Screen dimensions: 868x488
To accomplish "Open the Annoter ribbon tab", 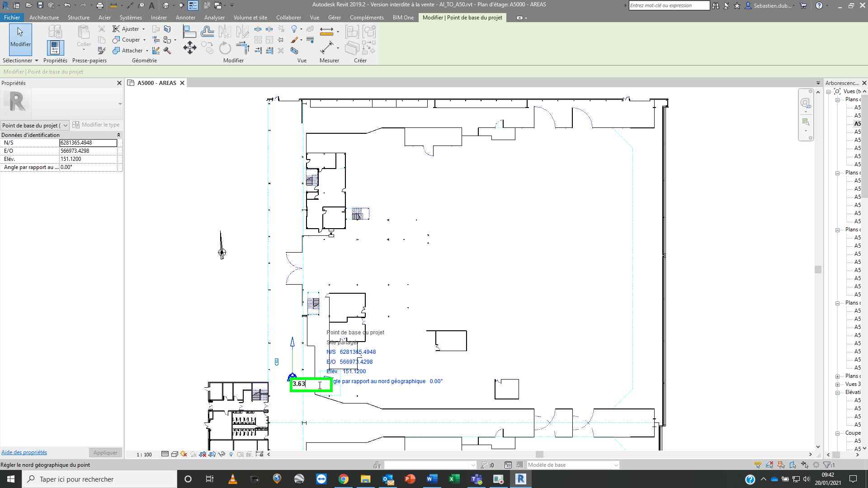I will point(185,18).
